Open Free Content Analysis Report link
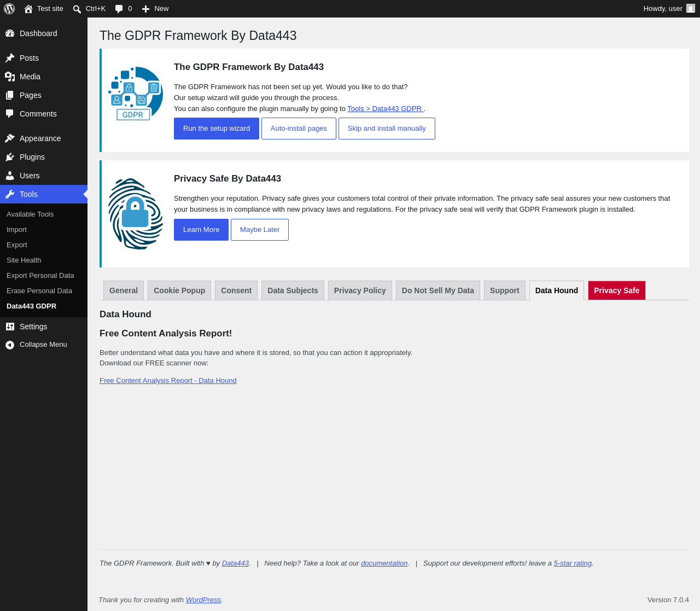 pos(168,381)
